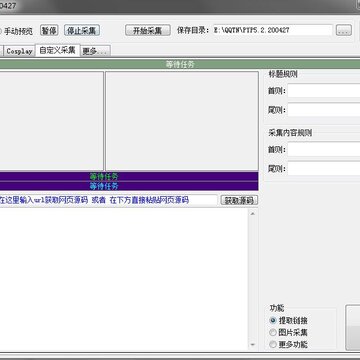The image size is (360, 360).
Task: Click the 功能 group label
Action: (277, 308)
